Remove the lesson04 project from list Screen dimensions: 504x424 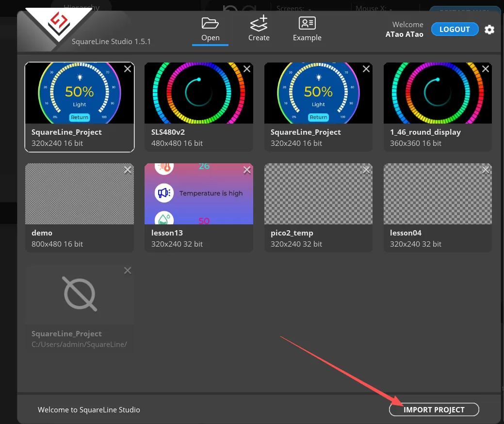pos(486,170)
